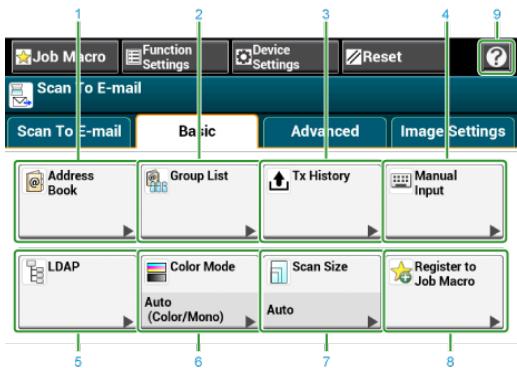Screen dimensions: 517x368
Task: Click the Tx History text label
Action: pos(321,176)
